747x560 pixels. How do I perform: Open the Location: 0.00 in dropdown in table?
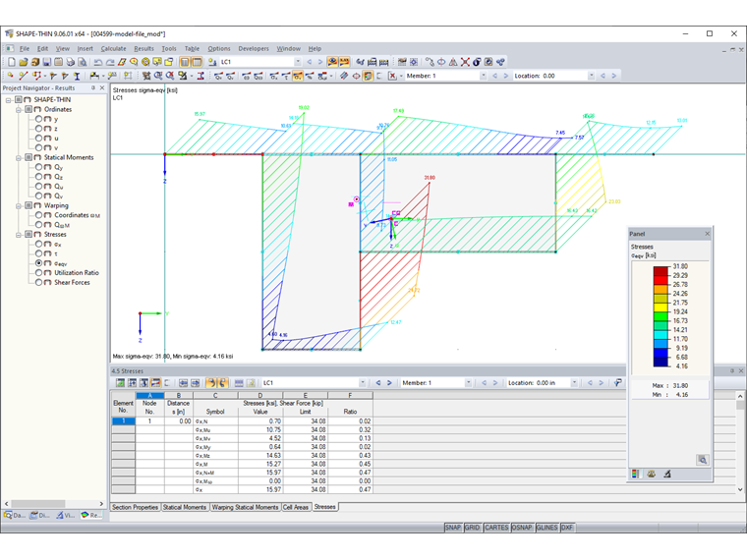pyautogui.click(x=575, y=383)
